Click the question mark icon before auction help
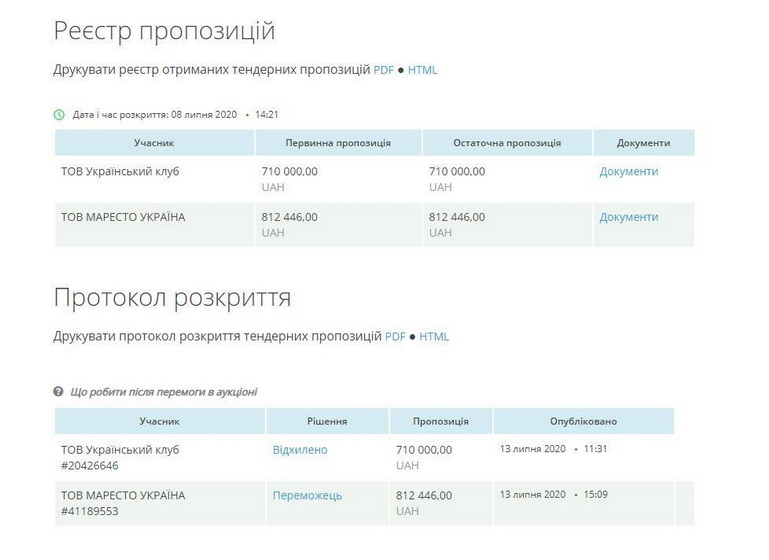 (59, 392)
